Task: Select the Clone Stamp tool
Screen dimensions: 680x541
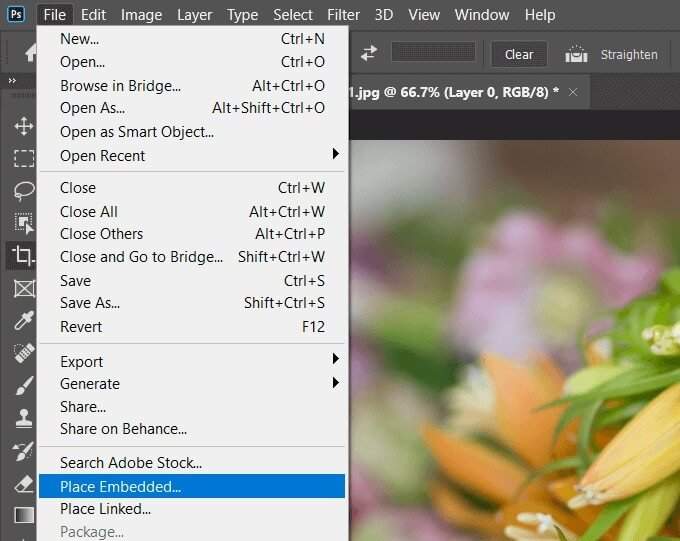Action: point(24,418)
